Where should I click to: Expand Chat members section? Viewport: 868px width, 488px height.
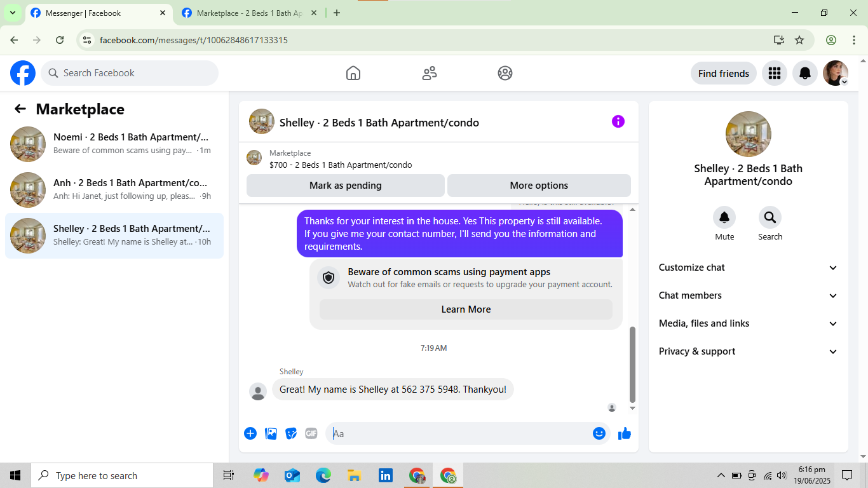[x=749, y=295]
